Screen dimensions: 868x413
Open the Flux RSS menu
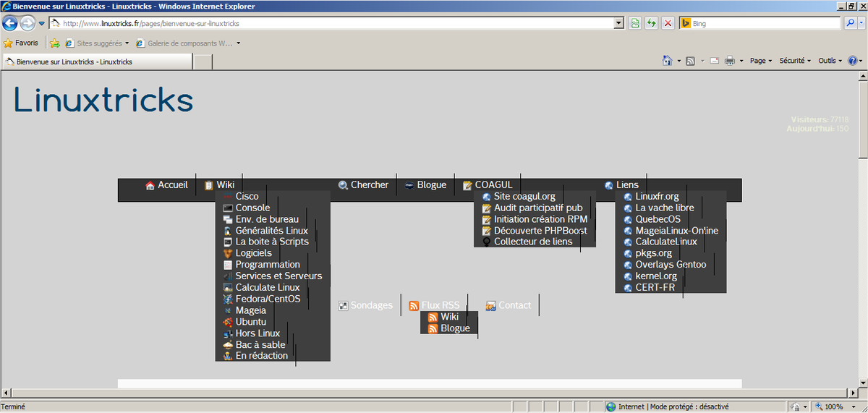tap(434, 305)
